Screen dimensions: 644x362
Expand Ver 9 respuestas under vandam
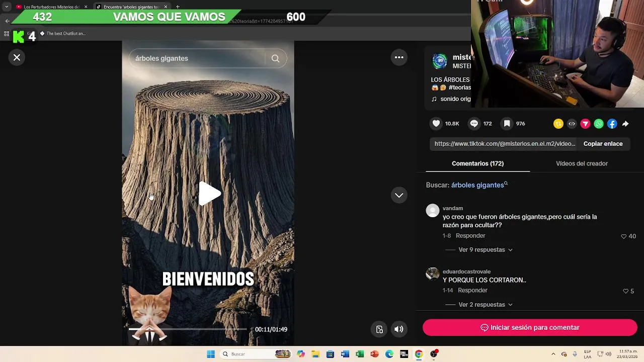pyautogui.click(x=486, y=250)
